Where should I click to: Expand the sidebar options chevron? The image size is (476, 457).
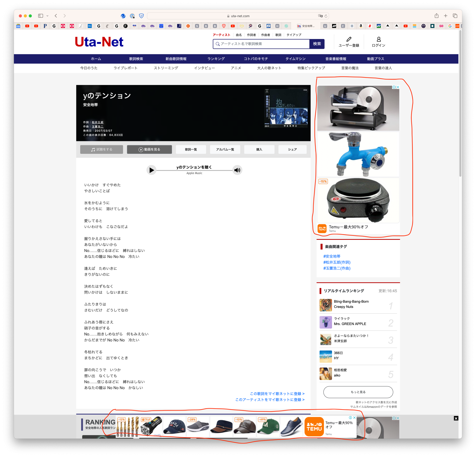[x=48, y=15]
